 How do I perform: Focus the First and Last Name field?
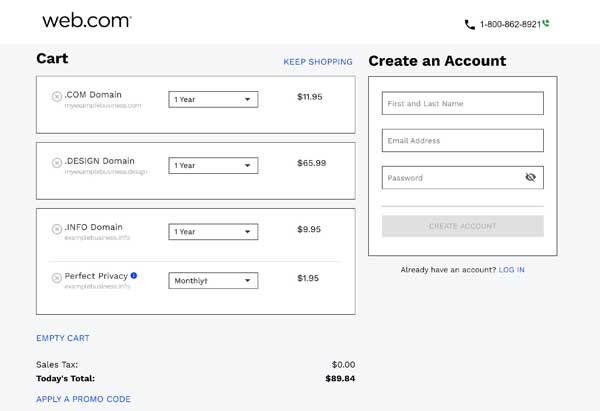pos(463,103)
